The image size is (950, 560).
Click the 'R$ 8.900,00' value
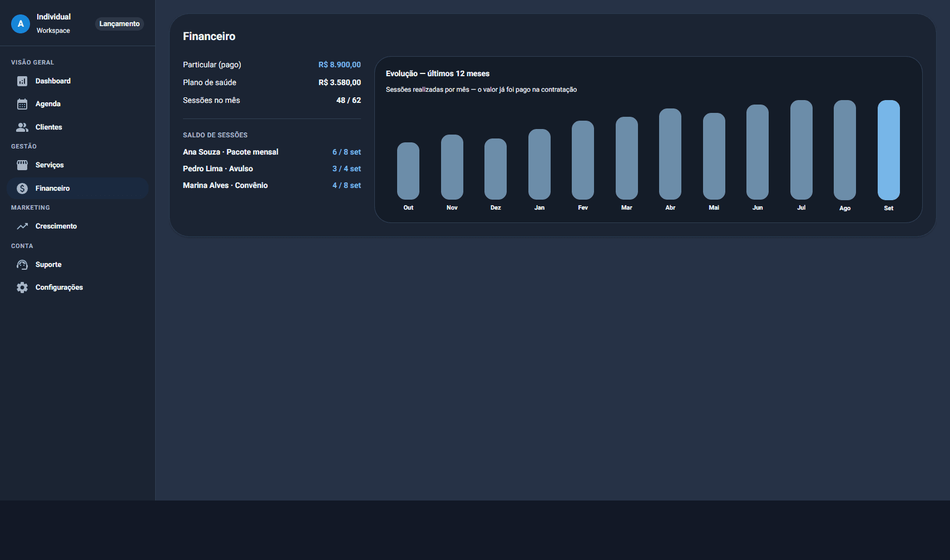coord(339,65)
